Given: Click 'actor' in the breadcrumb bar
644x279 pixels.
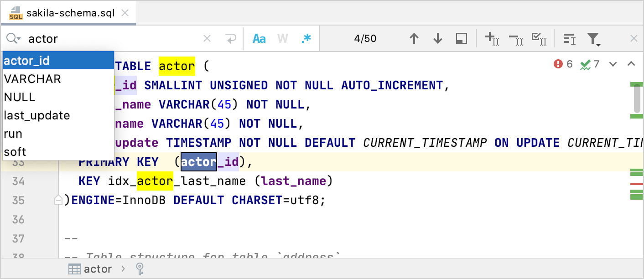Looking at the screenshot, I should click(x=90, y=269).
